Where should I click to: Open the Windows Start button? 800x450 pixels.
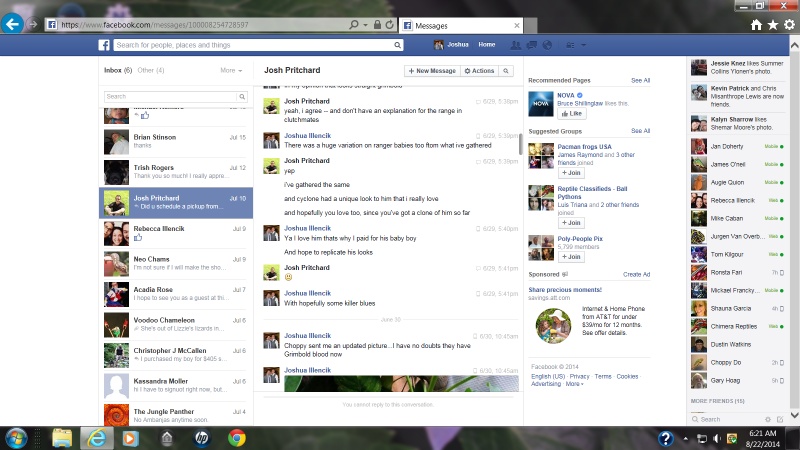(x=16, y=438)
